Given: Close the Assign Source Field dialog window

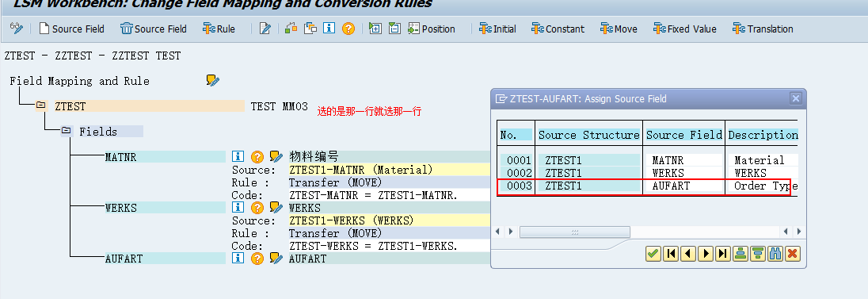Looking at the screenshot, I should click(795, 99).
